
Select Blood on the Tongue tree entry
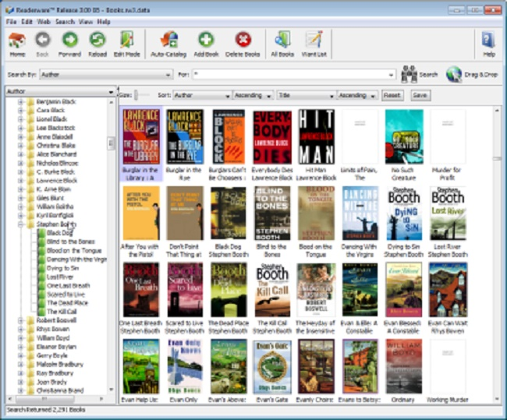coord(74,251)
